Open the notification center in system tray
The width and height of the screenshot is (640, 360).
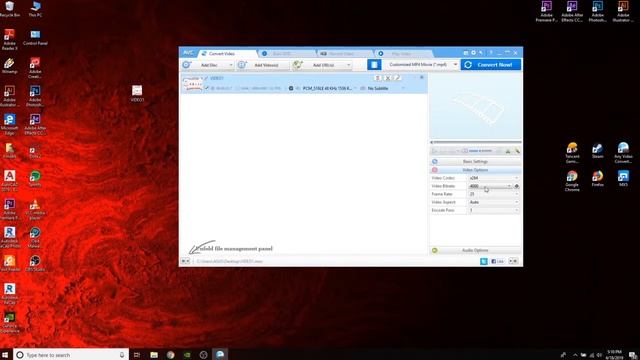click(632, 355)
